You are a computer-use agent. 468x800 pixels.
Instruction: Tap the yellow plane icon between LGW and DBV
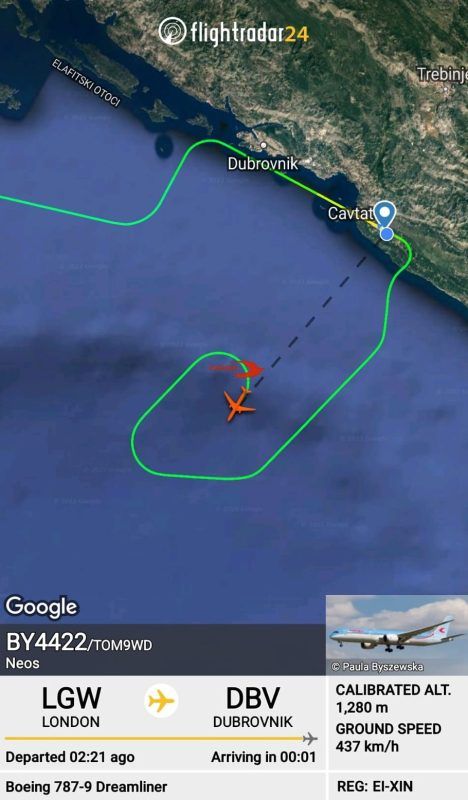[x=161, y=701]
